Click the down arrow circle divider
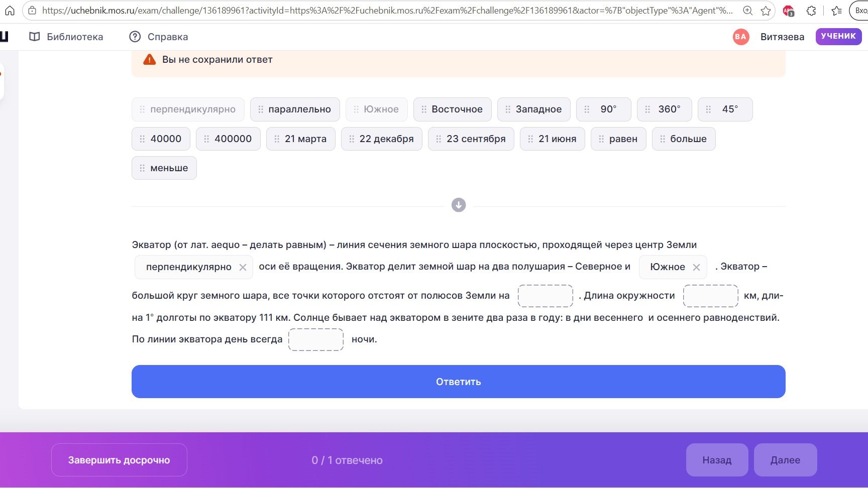 click(x=458, y=205)
